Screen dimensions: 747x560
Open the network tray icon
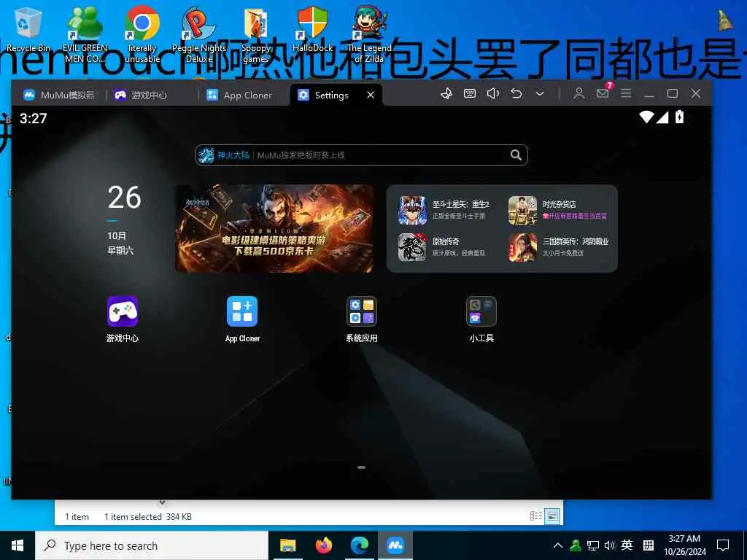pos(592,545)
